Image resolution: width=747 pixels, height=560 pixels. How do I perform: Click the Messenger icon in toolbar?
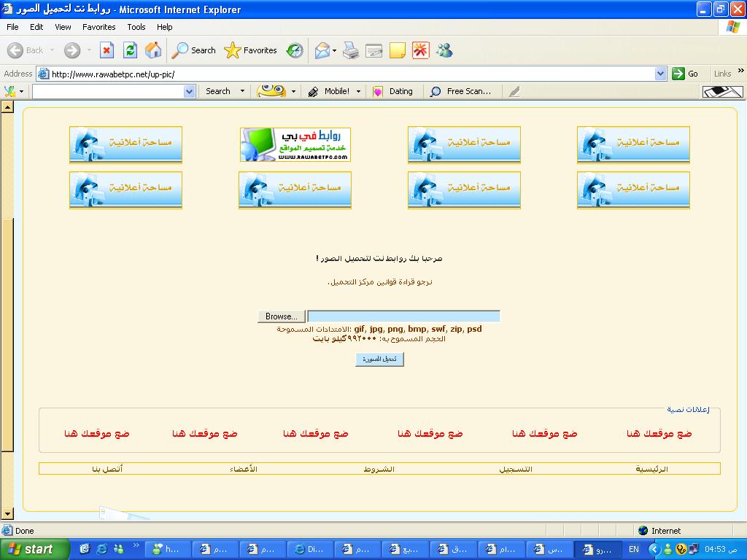444,50
